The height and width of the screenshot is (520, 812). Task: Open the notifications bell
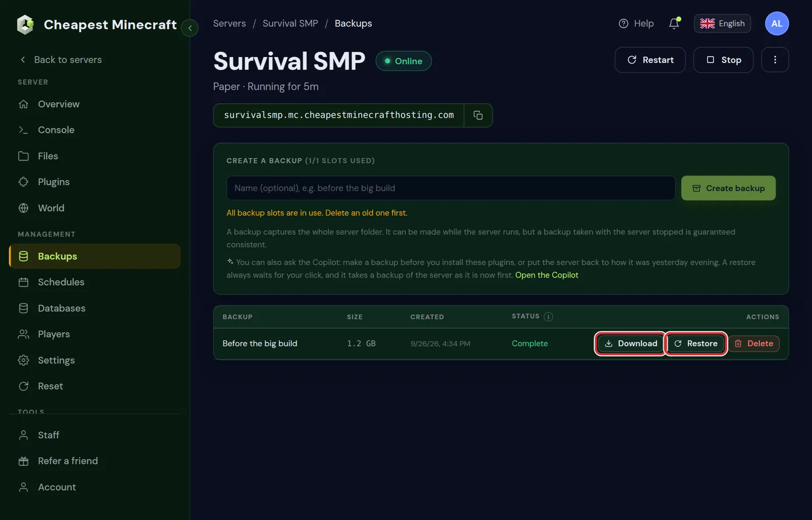coord(674,23)
